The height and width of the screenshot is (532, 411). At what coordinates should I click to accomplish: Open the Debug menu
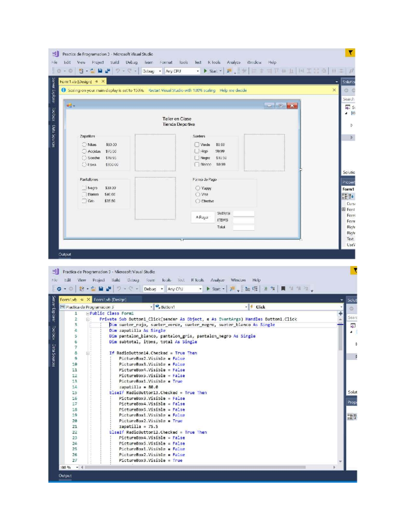[x=134, y=62]
